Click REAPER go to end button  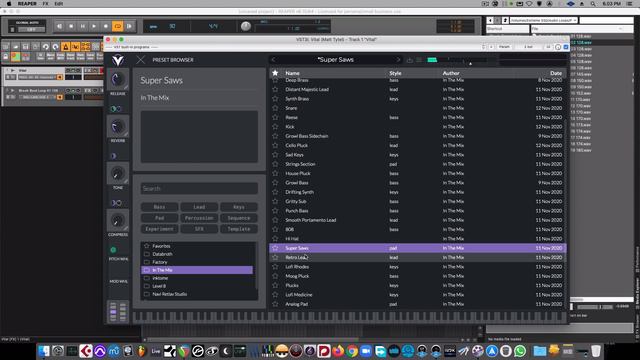tap(129, 26)
